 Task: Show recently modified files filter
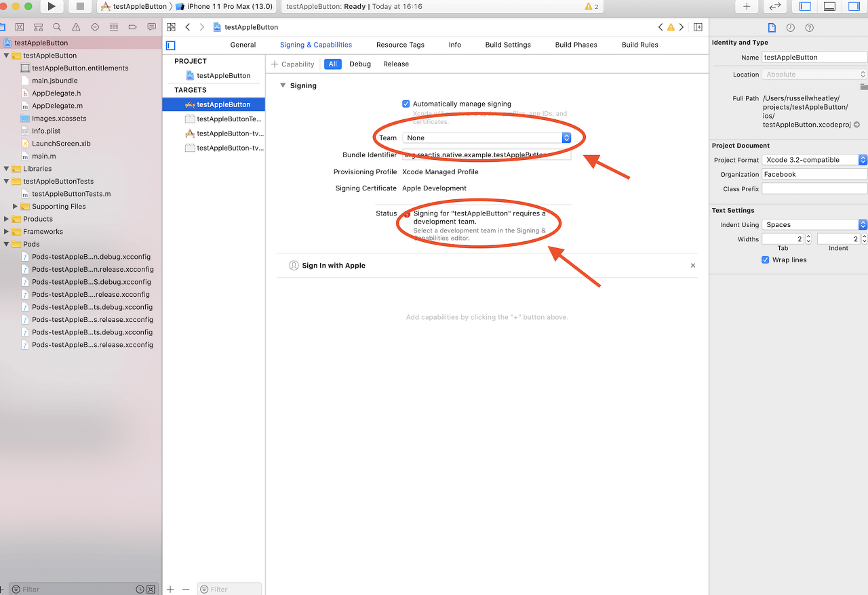[x=140, y=590]
